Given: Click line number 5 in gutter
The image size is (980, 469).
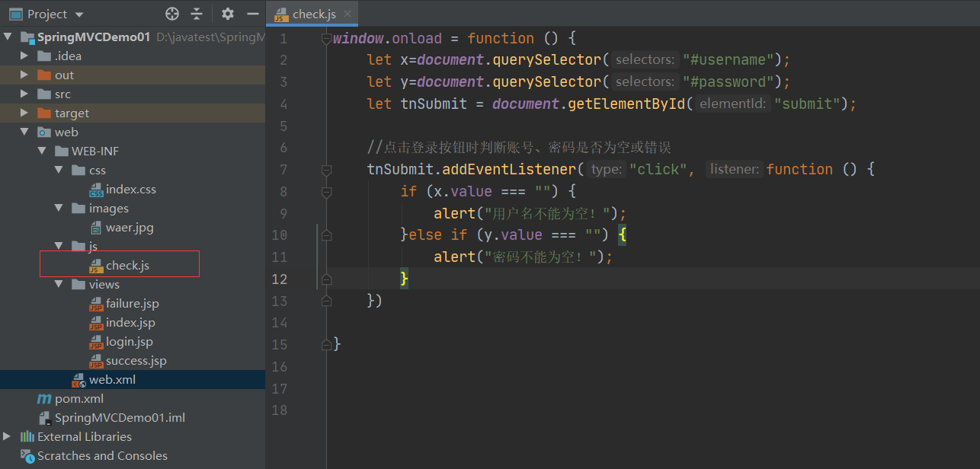Looking at the screenshot, I should 283,126.
